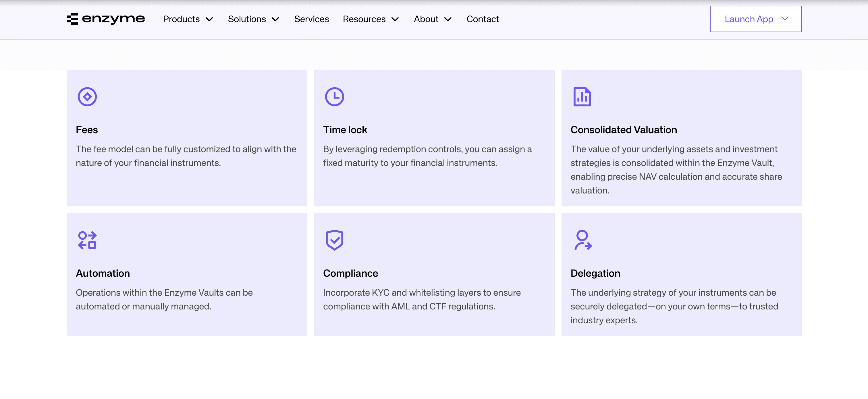Click the chevron inside Launch App button

785,19
